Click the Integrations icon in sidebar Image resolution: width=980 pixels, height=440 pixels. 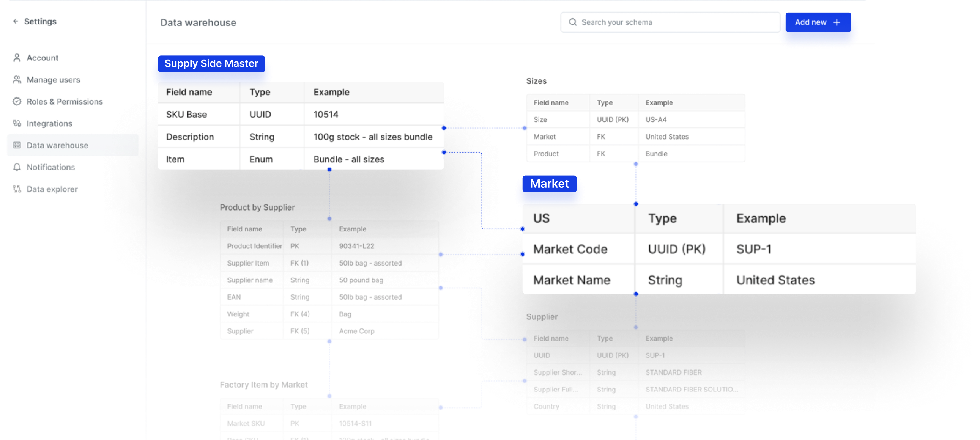click(17, 123)
